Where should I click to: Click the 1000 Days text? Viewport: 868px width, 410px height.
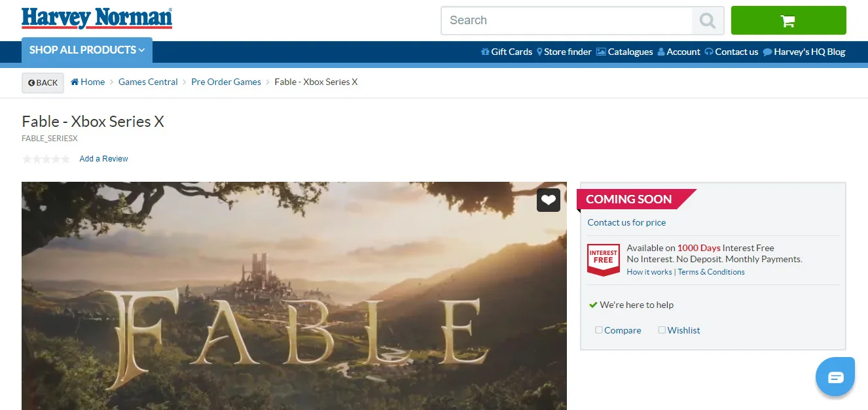tap(699, 248)
